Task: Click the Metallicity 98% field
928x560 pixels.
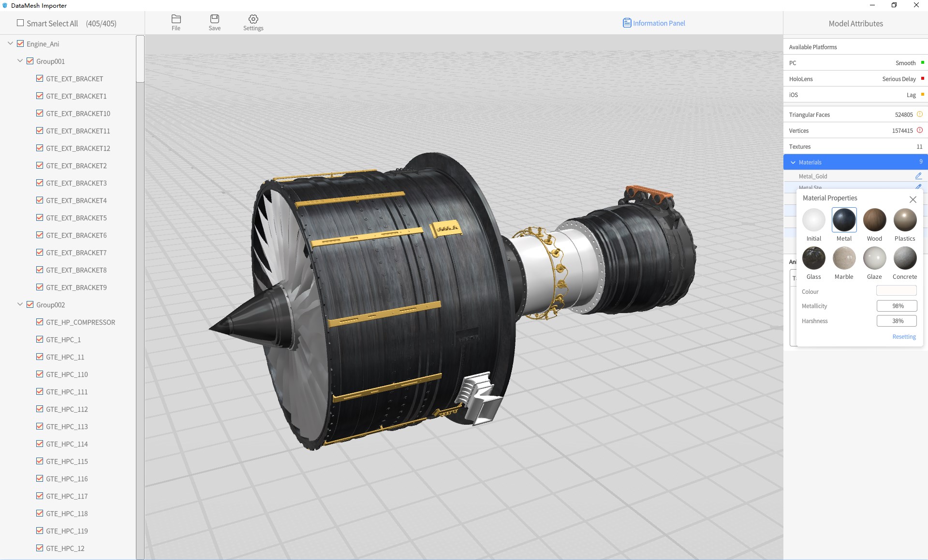Action: 897,306
